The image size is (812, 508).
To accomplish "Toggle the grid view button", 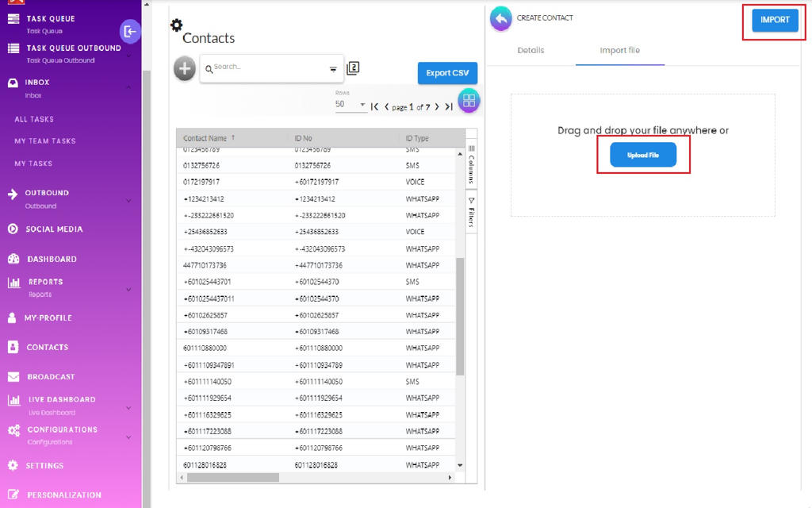I will point(469,101).
